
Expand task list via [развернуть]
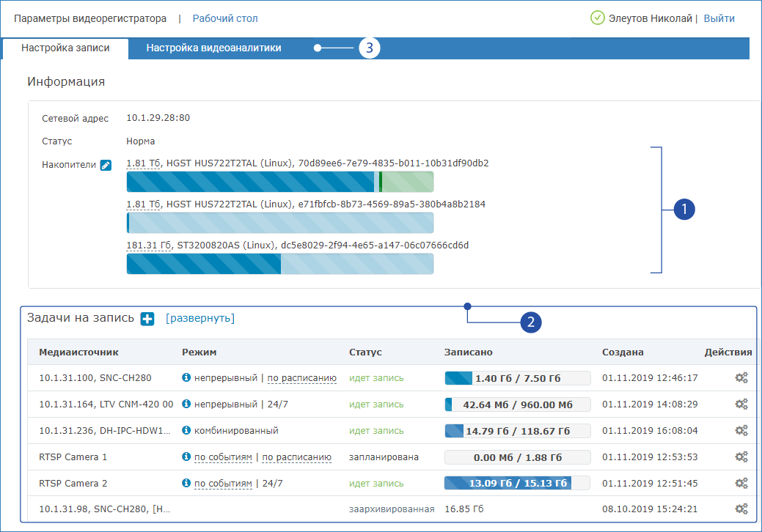pyautogui.click(x=200, y=319)
